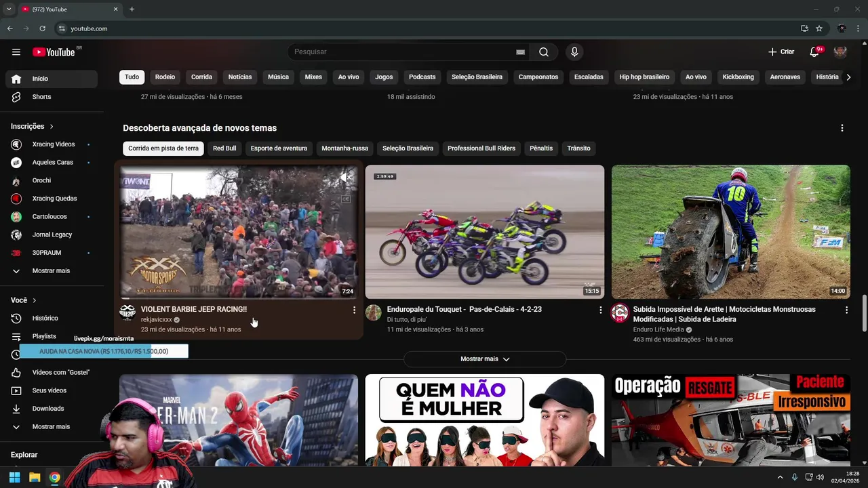Viewport: 868px width, 488px height.
Task: Select the Professional Bull Riders chip
Action: pyautogui.click(x=481, y=148)
